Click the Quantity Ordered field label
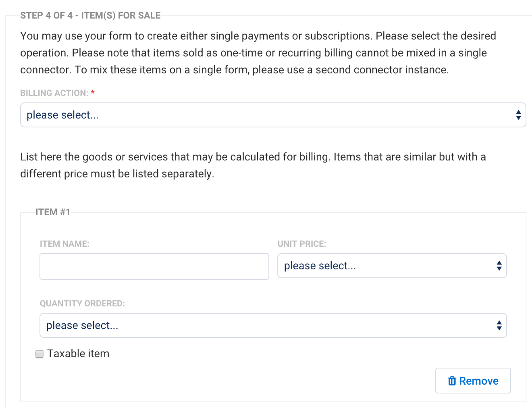532x408 pixels. [82, 304]
